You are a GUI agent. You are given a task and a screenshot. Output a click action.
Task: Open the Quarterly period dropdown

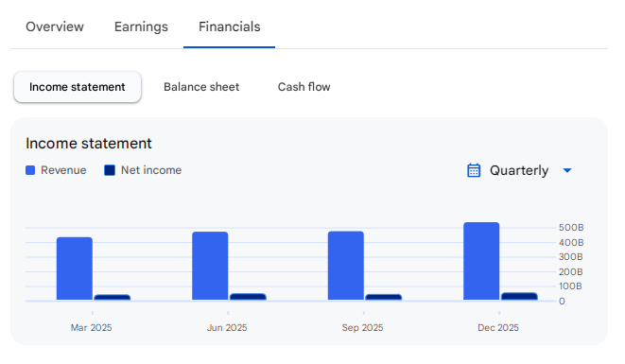(519, 170)
